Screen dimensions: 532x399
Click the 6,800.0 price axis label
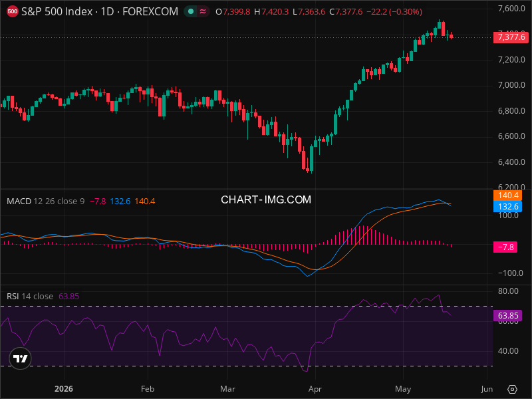[x=511, y=110]
